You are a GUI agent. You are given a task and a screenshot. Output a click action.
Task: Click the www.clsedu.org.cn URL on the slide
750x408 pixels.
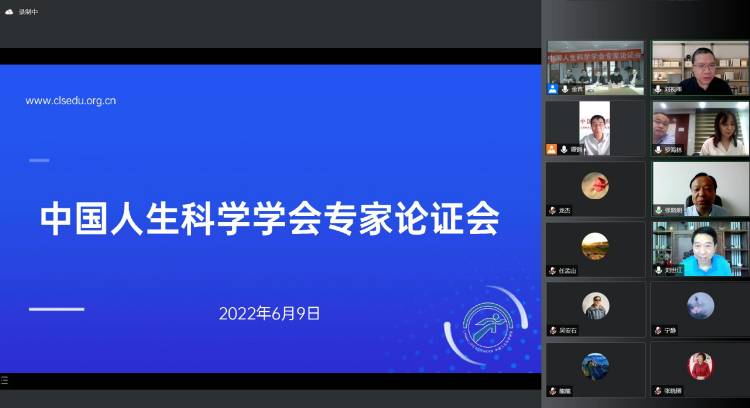[x=71, y=101]
